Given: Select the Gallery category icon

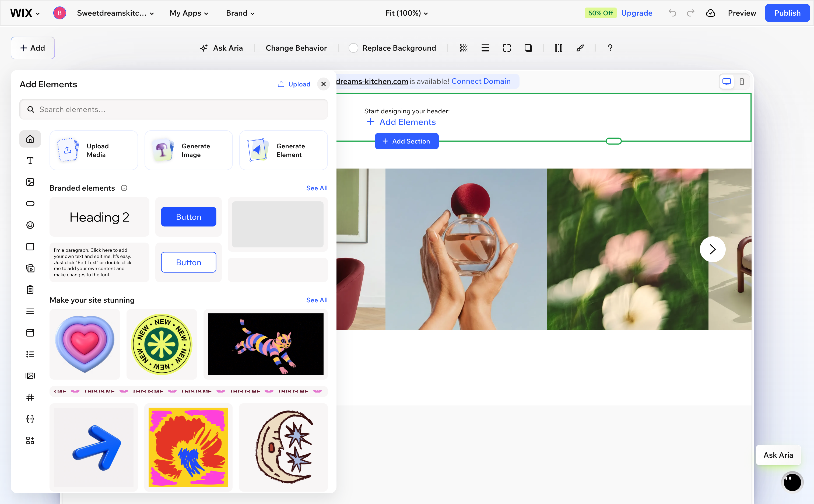Looking at the screenshot, I should click(x=30, y=376).
